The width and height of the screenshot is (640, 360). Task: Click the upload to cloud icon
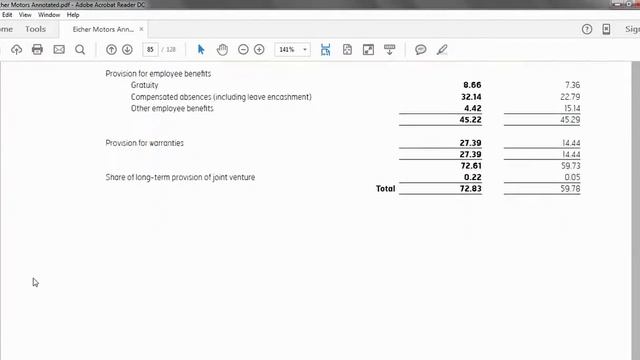tap(16, 50)
